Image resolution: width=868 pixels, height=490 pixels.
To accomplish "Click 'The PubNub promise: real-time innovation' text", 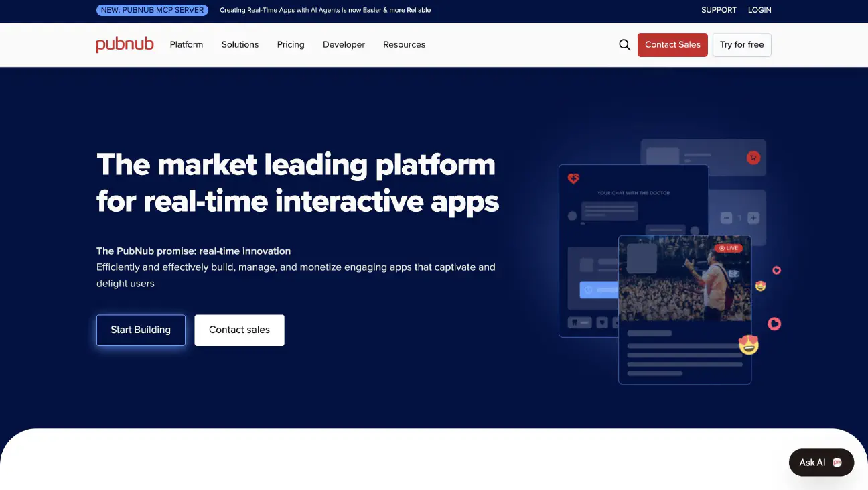I will click(x=194, y=251).
